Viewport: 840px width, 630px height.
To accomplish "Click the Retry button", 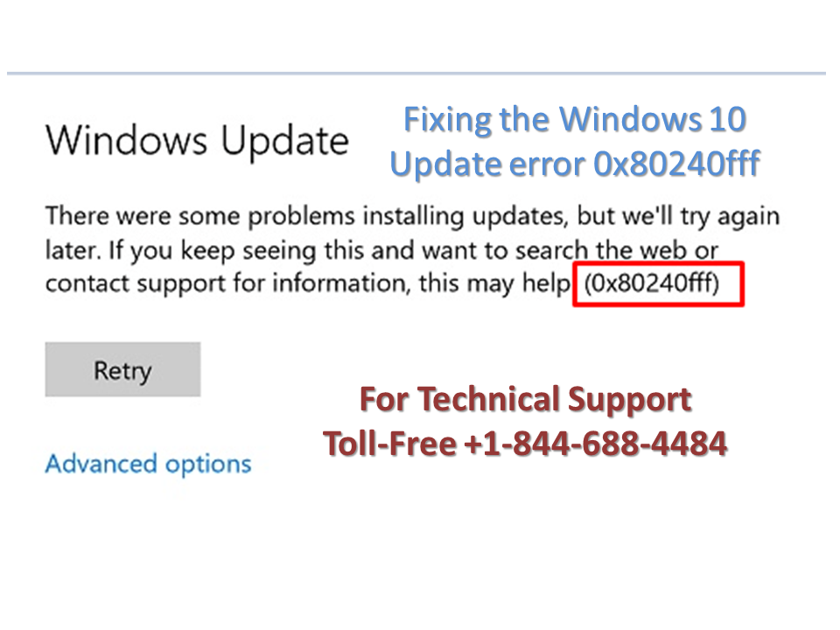I will click(122, 369).
